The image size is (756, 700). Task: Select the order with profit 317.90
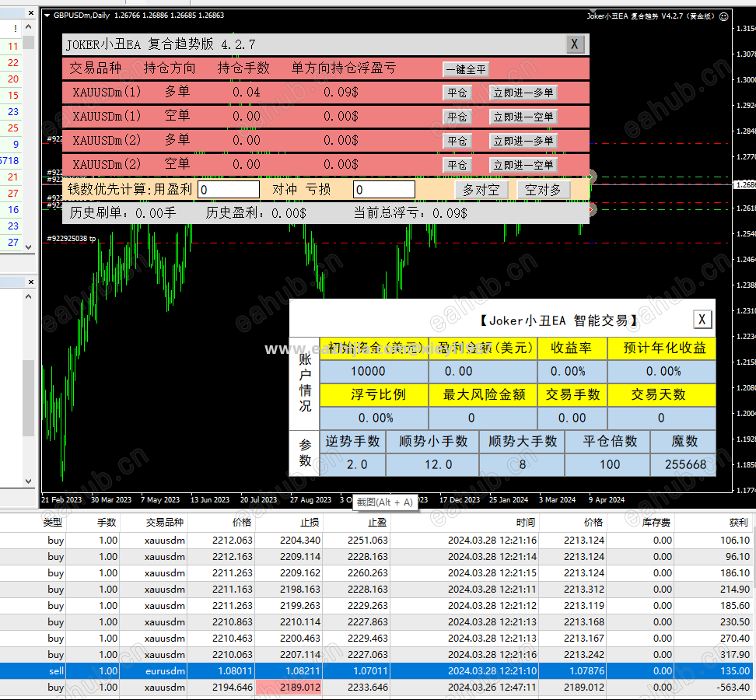point(378,655)
